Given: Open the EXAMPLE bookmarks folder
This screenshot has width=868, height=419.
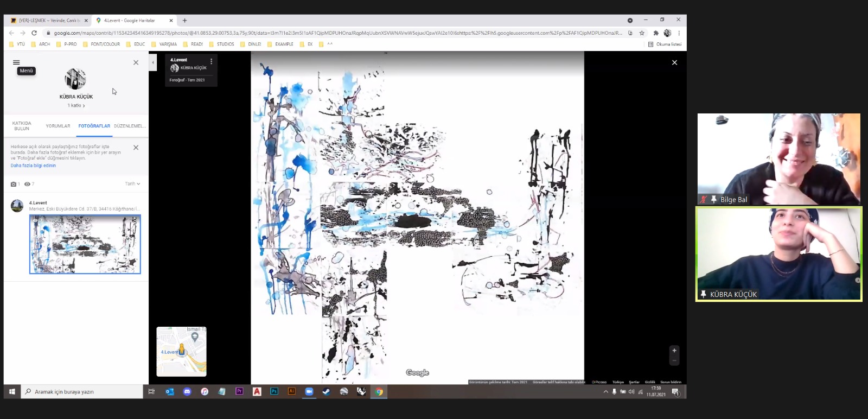Looking at the screenshot, I should [280, 45].
